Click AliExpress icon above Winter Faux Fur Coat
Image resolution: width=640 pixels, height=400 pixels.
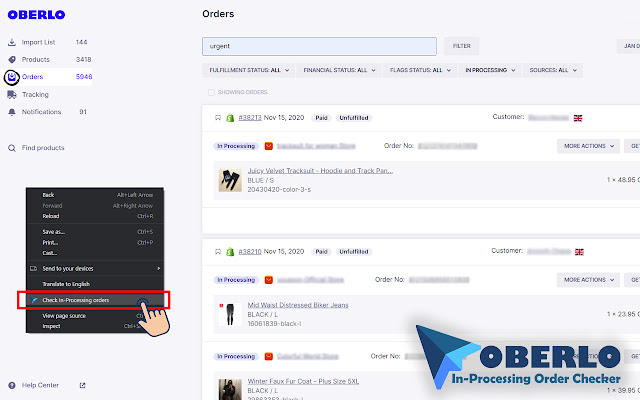pos(269,357)
